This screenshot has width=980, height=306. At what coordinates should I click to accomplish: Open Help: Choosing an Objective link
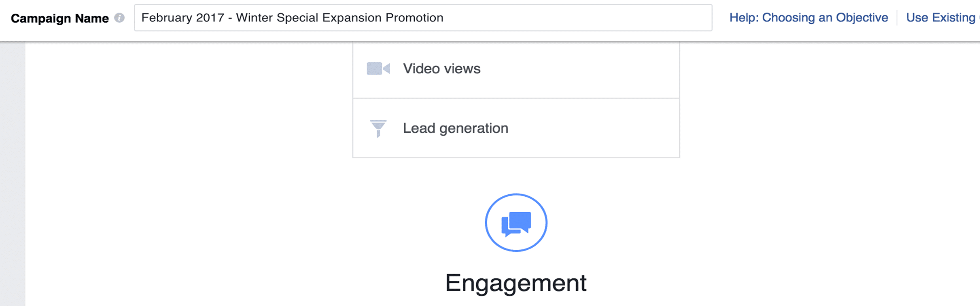[808, 18]
